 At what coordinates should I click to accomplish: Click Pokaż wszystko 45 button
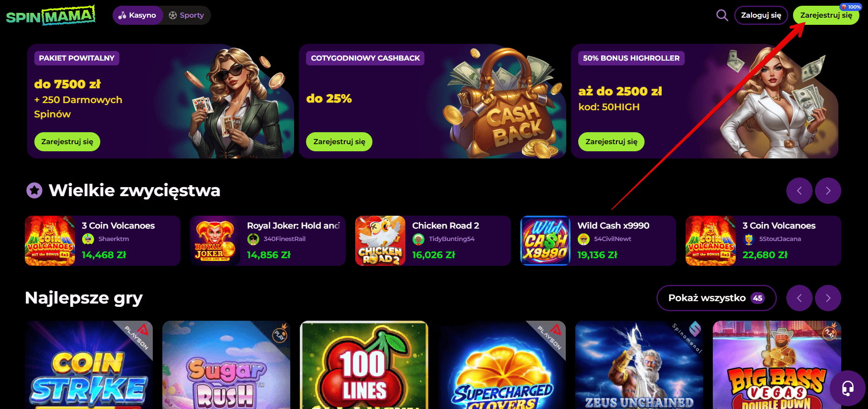[716, 298]
